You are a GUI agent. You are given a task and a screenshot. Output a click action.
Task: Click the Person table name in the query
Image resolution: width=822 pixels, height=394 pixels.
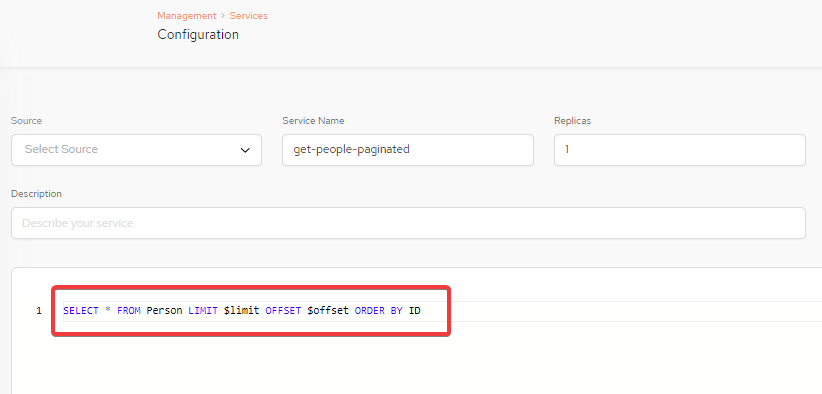[165, 311]
